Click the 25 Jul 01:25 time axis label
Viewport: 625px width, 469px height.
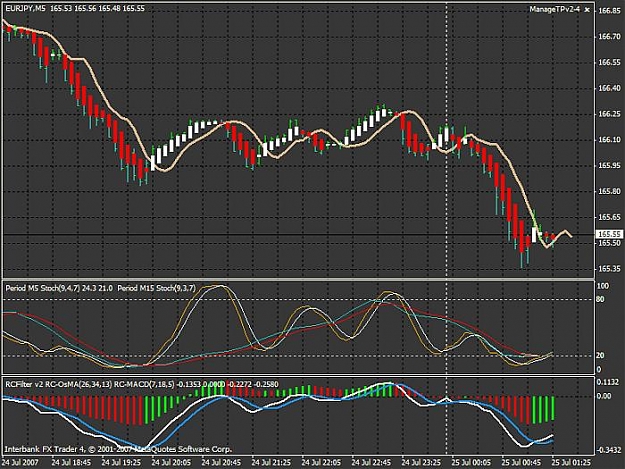click(x=572, y=462)
